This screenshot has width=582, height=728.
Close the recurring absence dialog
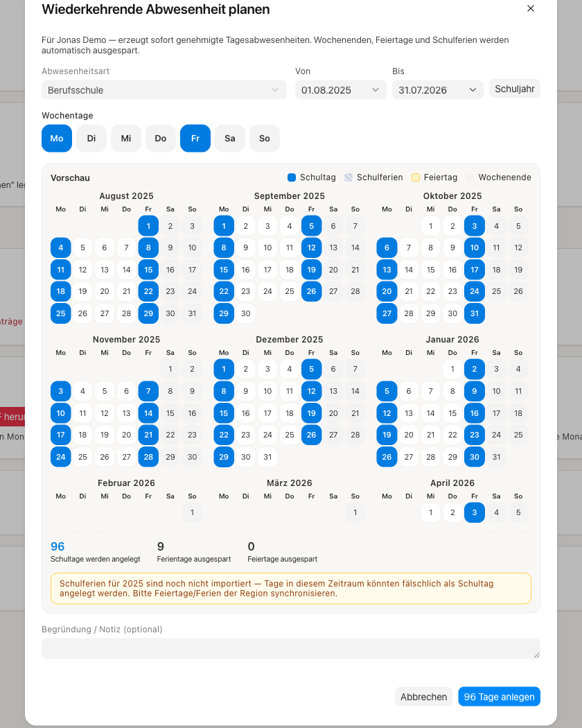tap(531, 9)
